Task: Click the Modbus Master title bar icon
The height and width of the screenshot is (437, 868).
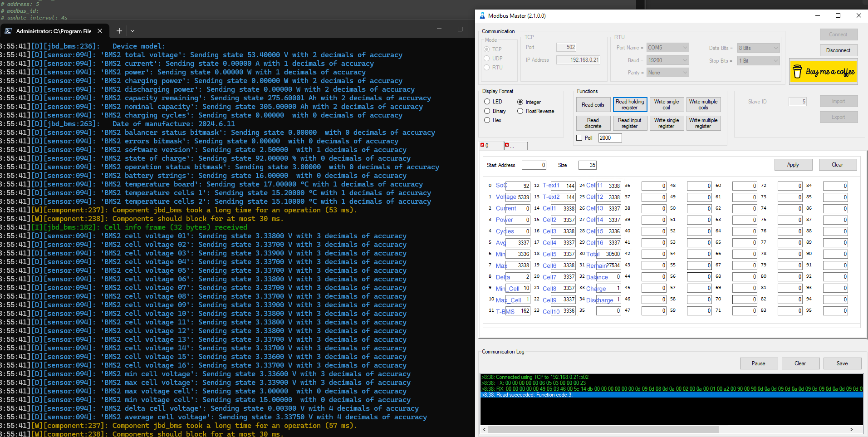Action: [x=482, y=15]
